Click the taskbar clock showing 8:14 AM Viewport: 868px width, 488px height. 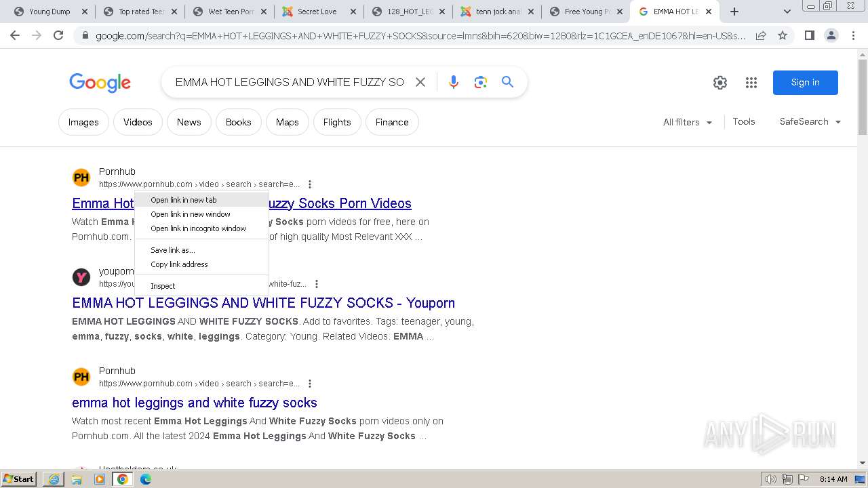click(833, 479)
